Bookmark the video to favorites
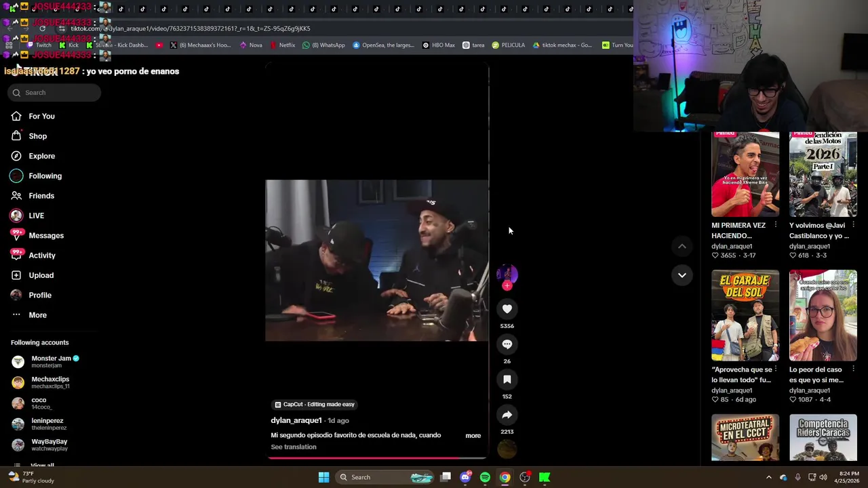Screen dimensions: 868x488 pyautogui.click(x=507, y=380)
